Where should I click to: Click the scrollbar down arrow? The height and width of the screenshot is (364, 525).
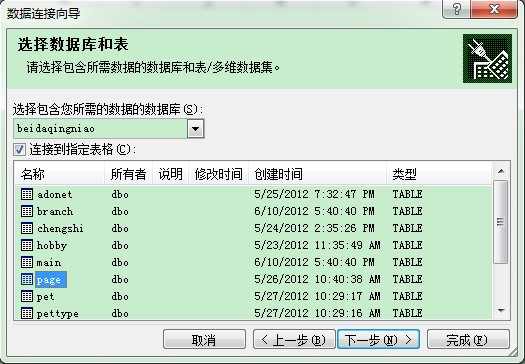pos(501,311)
